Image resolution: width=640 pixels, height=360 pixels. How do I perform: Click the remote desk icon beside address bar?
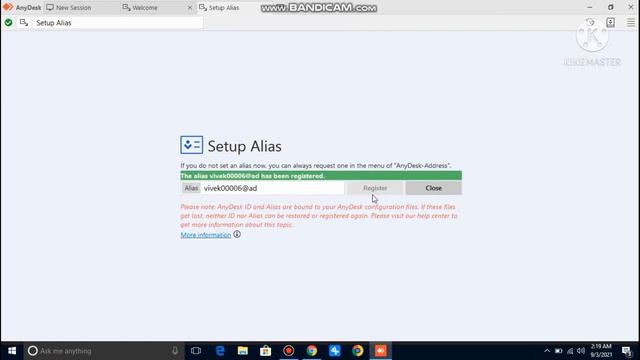click(24, 23)
